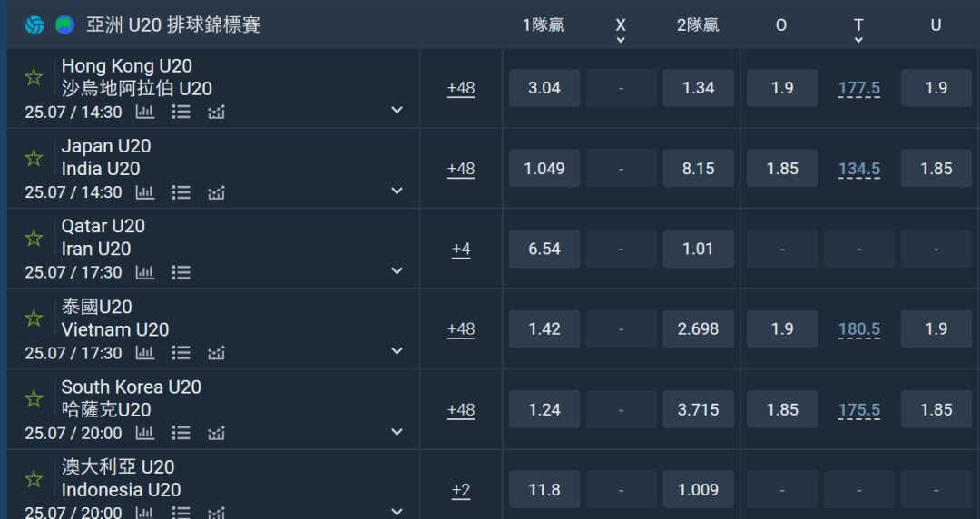Open statistics chart icon for Hong Kong U20 match
The width and height of the screenshot is (980, 519).
tap(145, 112)
